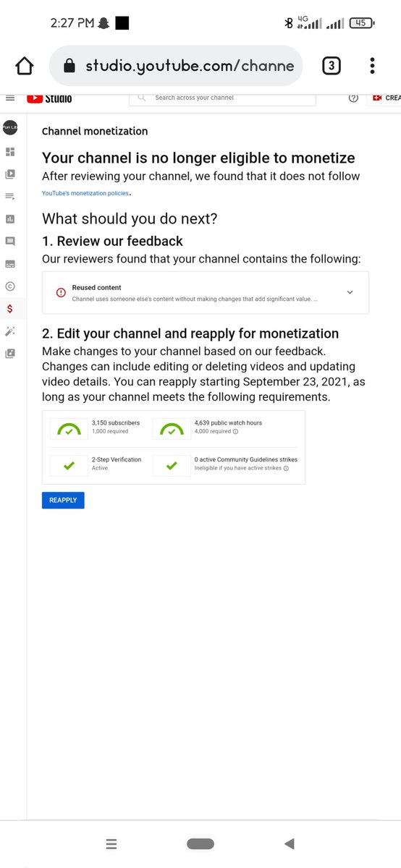Click the 4,639 public watch hours gauge
The height and width of the screenshot is (868, 401).
pos(172,428)
